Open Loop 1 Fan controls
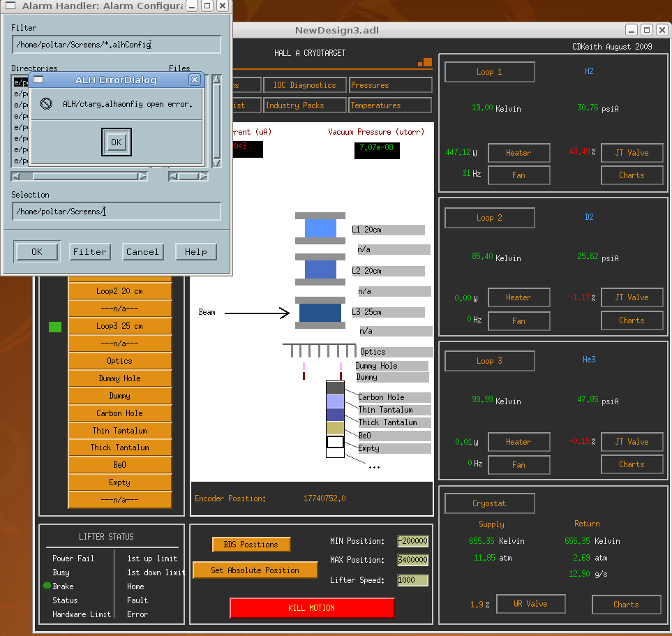Viewport: 672px width, 636px height. 518,175
